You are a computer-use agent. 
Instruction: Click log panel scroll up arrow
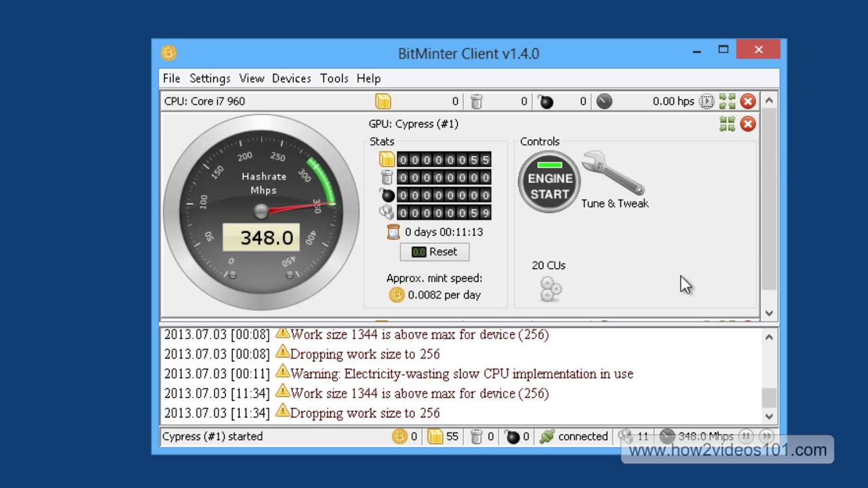point(769,337)
